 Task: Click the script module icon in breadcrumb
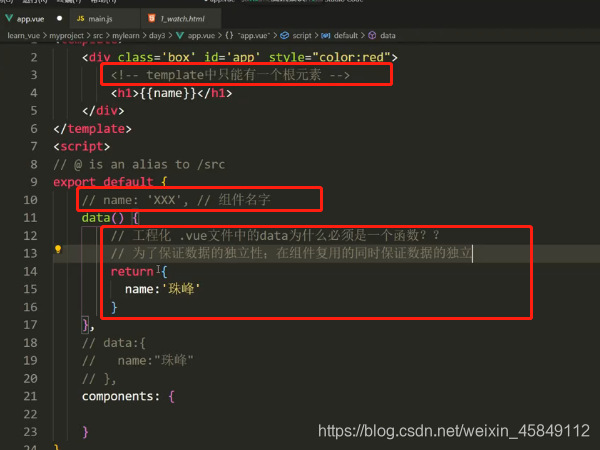284,36
